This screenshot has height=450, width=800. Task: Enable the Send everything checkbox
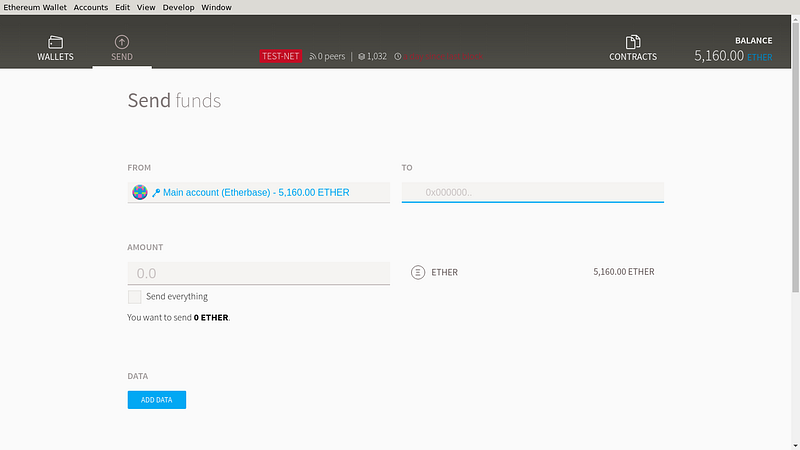pos(134,296)
